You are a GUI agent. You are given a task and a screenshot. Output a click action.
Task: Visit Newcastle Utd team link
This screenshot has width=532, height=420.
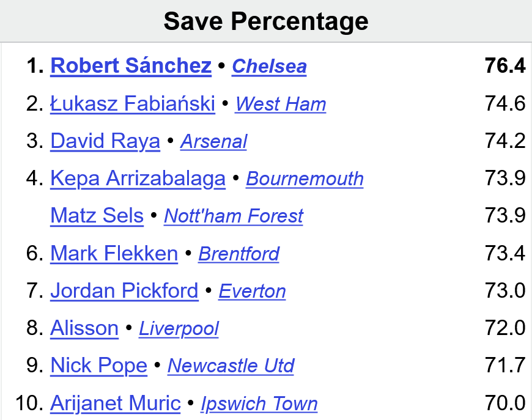(231, 366)
